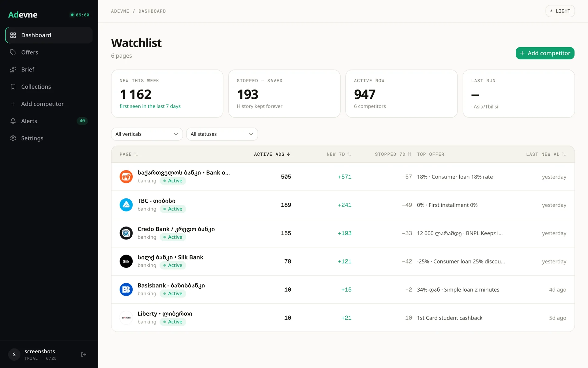
Task: Open the Liberty page name
Action: point(165,314)
